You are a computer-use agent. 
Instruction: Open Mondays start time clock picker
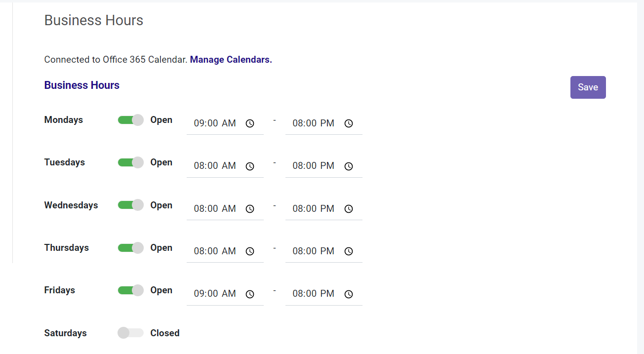tap(250, 123)
